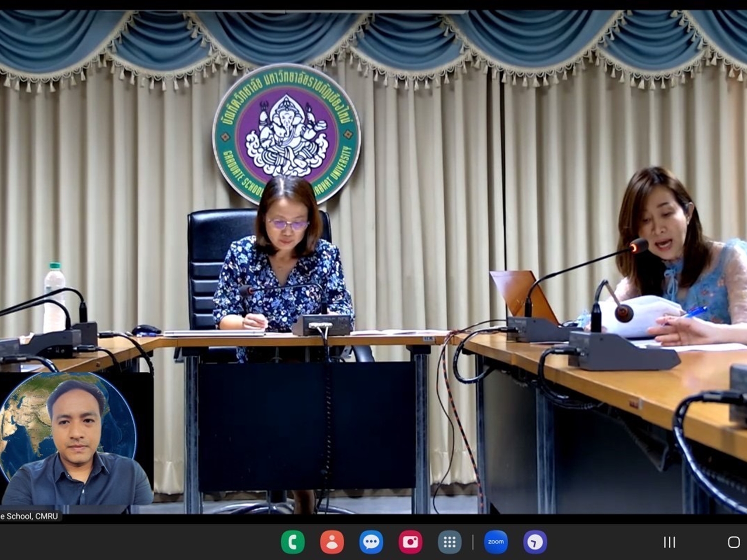Tap the 'School, CMRU' participant name label

click(x=29, y=516)
